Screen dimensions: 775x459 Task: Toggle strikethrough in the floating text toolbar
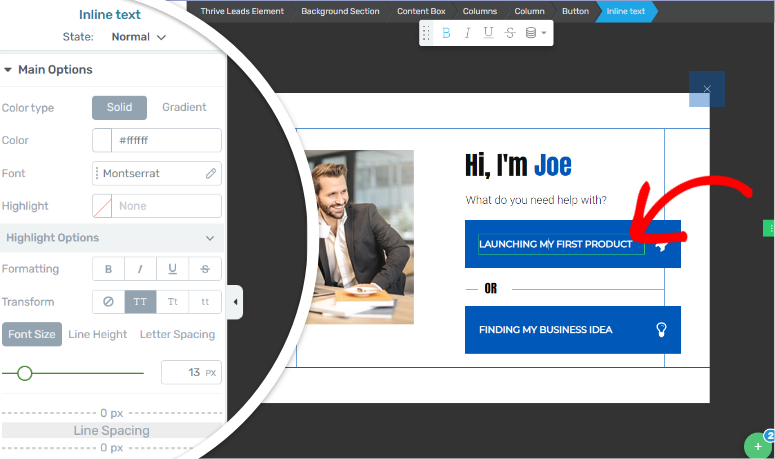(x=510, y=33)
